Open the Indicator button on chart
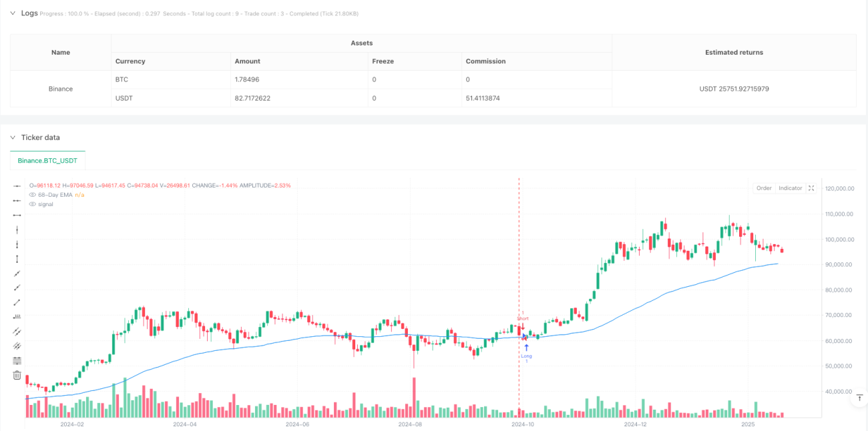 coord(790,188)
